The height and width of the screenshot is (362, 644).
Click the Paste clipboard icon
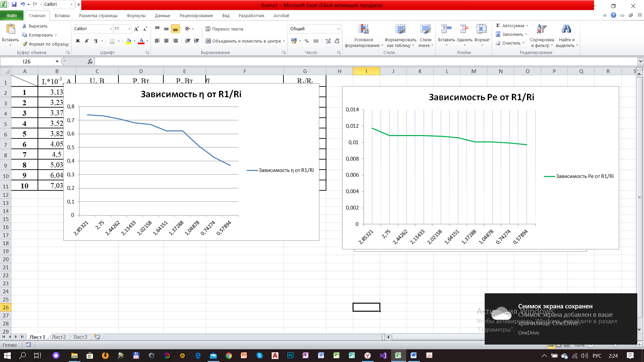[x=10, y=29]
